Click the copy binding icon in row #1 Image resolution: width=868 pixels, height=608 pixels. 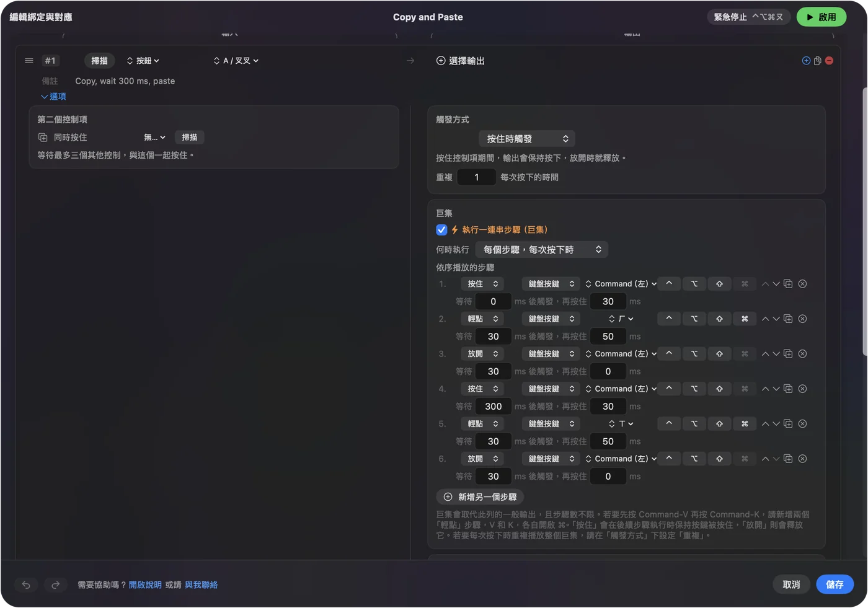point(818,61)
